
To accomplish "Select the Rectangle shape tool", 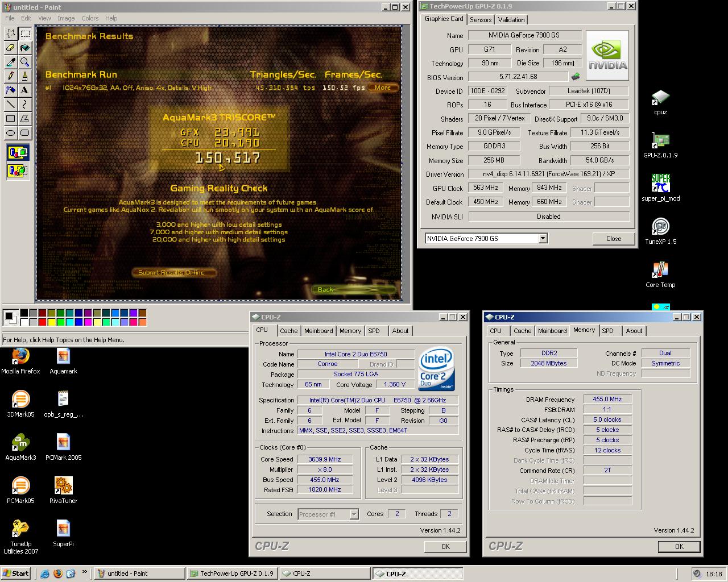I will click(10, 119).
